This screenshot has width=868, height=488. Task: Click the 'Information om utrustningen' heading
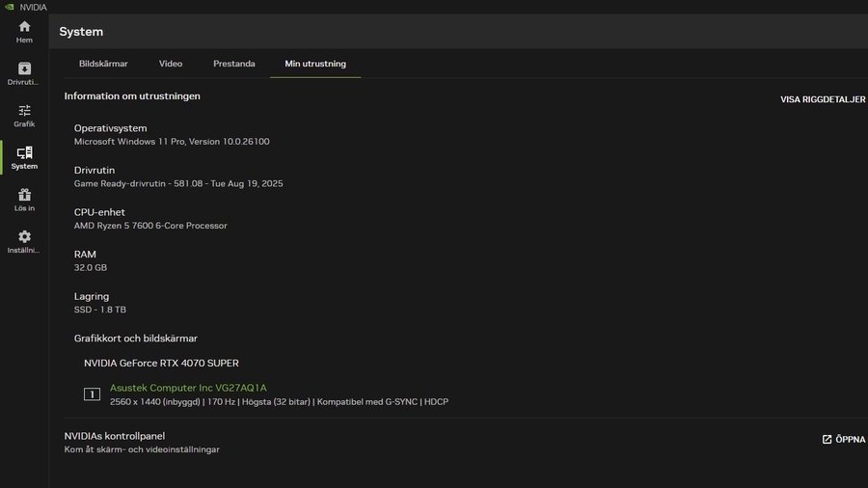pos(132,95)
